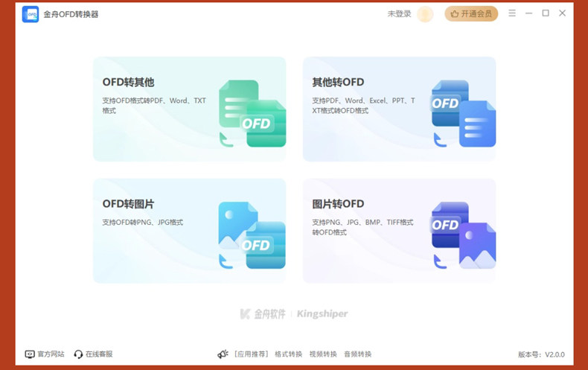588x370 pixels.
Task: Click the green OFD转其他 document icon
Action: (x=252, y=113)
